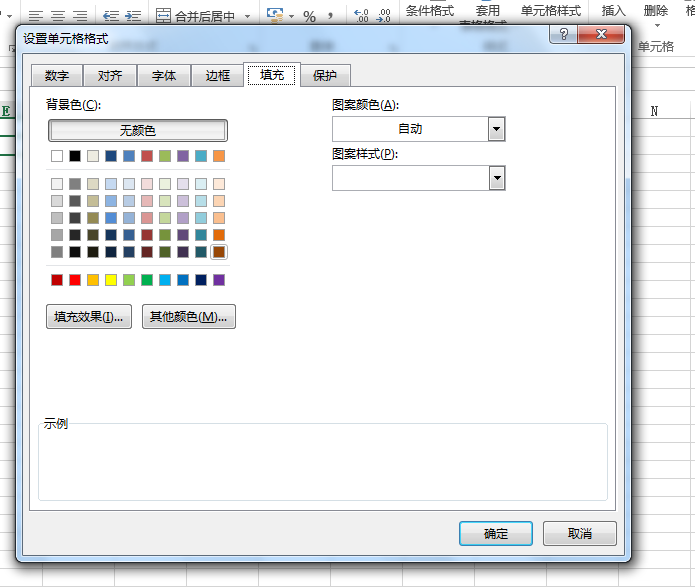Open the 合并后居中 dropdown arrow
The height and width of the screenshot is (587, 695).
pos(248,16)
